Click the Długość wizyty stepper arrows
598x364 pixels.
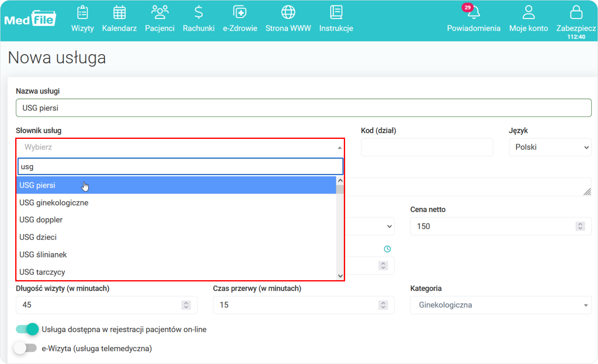point(186,305)
